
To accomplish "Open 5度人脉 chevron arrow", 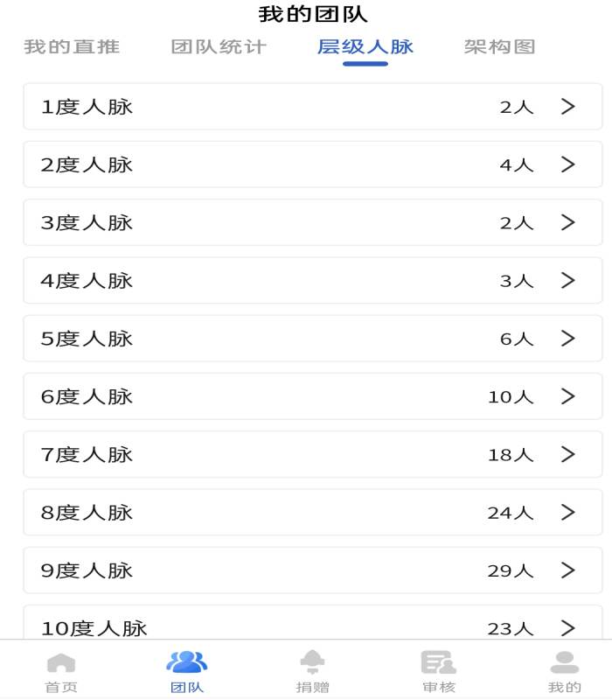I will click(x=568, y=339).
